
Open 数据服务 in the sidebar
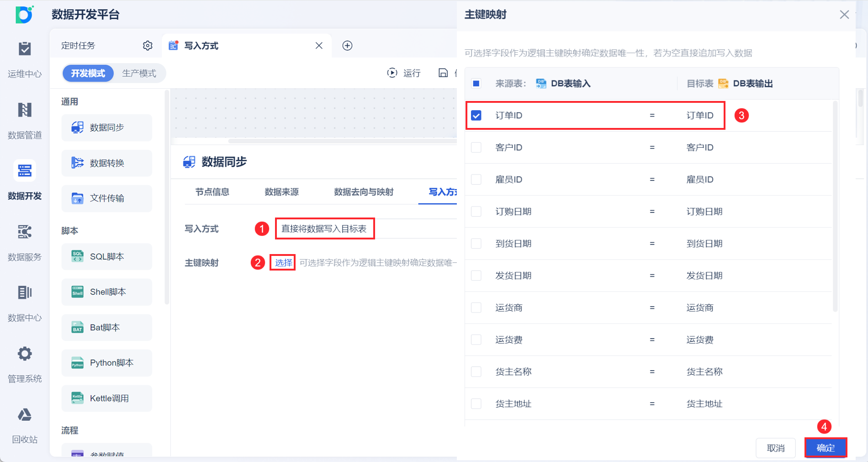(x=25, y=243)
